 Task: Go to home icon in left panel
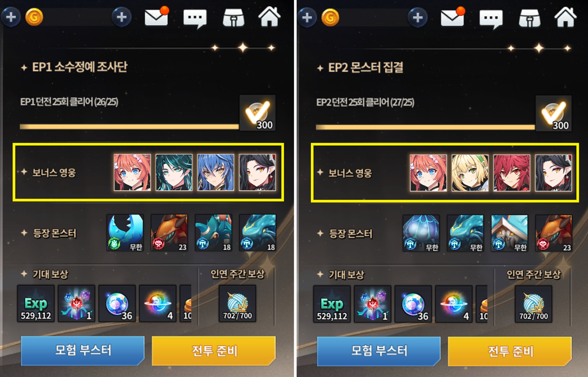pyautogui.click(x=269, y=17)
